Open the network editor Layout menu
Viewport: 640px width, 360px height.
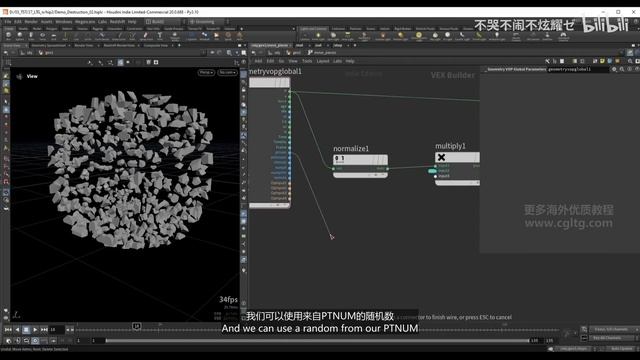pyautogui.click(x=322, y=61)
